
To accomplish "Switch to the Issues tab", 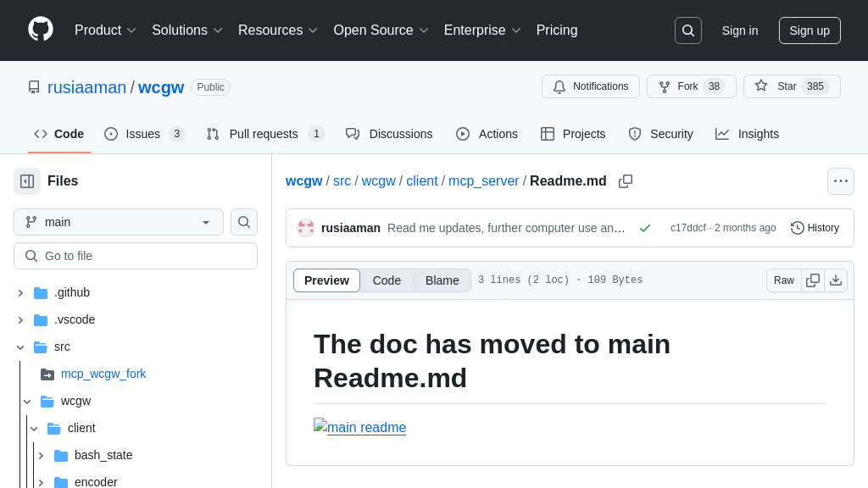I will [x=144, y=134].
